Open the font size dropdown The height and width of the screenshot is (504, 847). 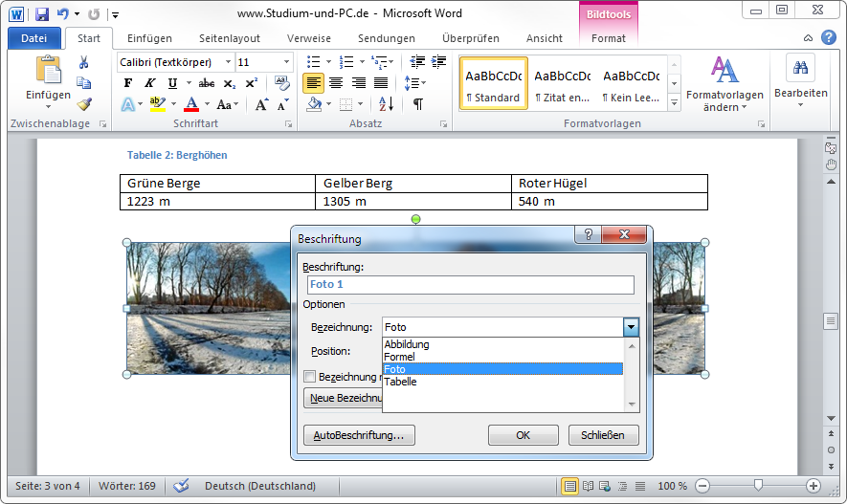[287, 62]
